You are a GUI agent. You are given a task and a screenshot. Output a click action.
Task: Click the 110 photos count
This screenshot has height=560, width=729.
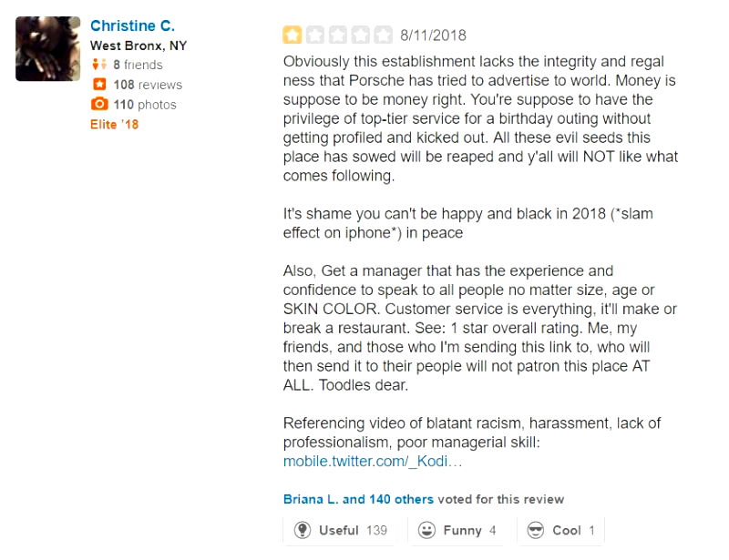click(145, 105)
